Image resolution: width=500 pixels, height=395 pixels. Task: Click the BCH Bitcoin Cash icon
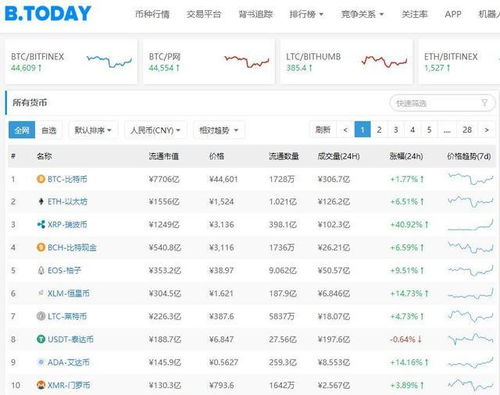click(41, 247)
